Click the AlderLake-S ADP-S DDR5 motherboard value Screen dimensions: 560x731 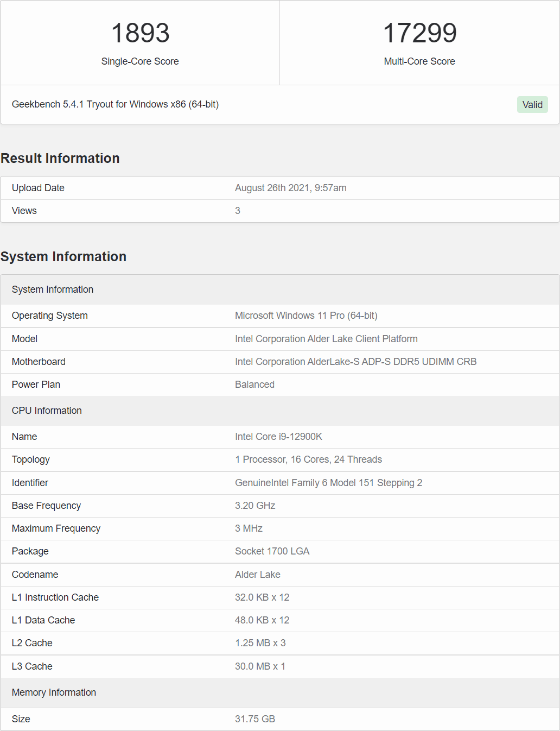click(355, 362)
